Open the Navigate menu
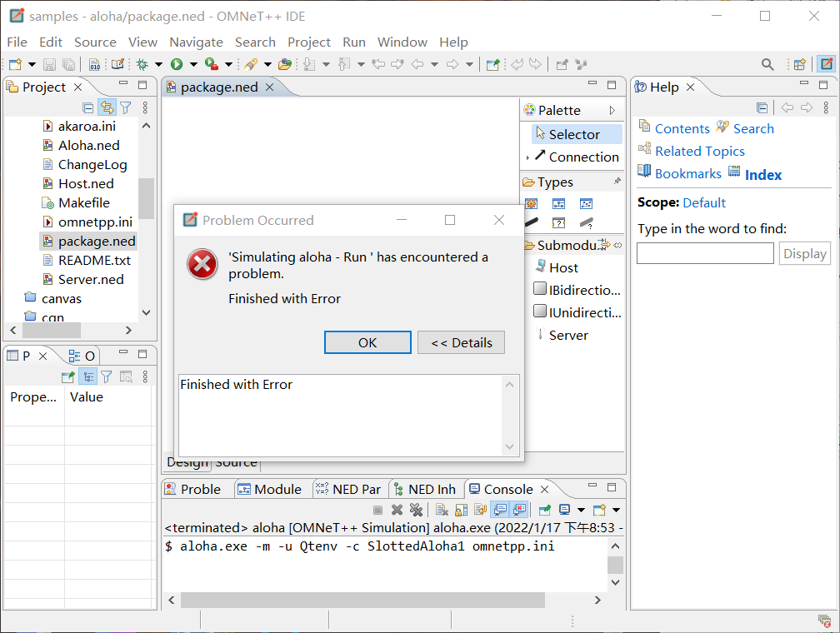840x633 pixels. coord(196,42)
